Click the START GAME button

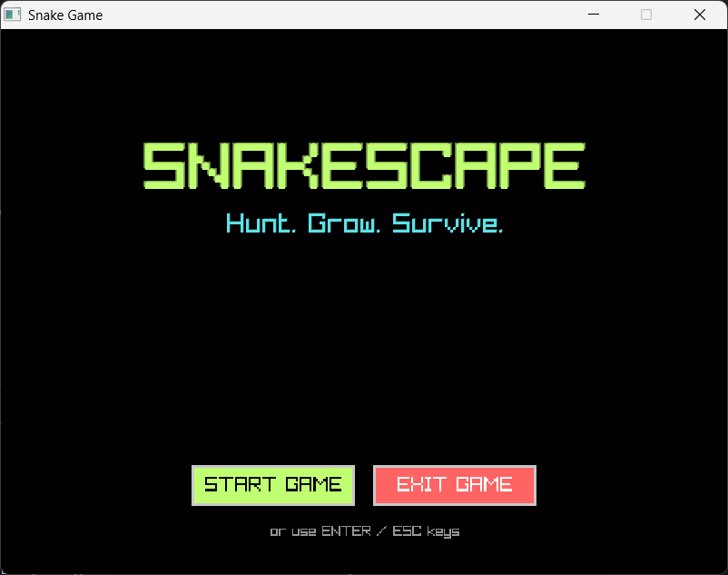272,485
